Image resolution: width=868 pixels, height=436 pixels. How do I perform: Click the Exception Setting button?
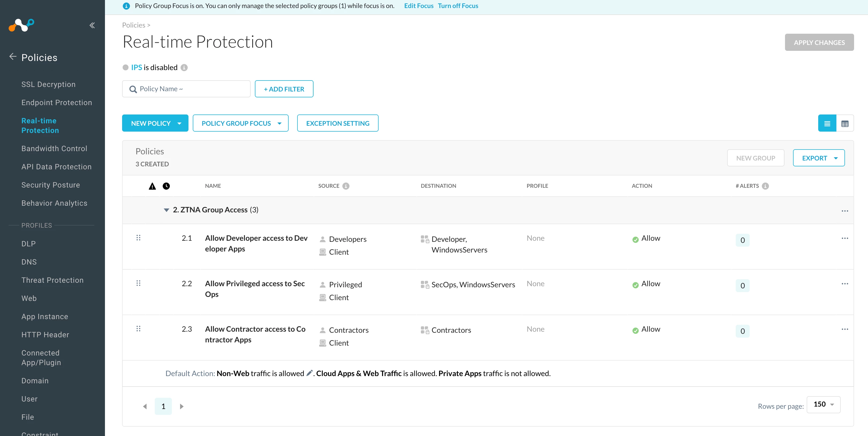337,123
